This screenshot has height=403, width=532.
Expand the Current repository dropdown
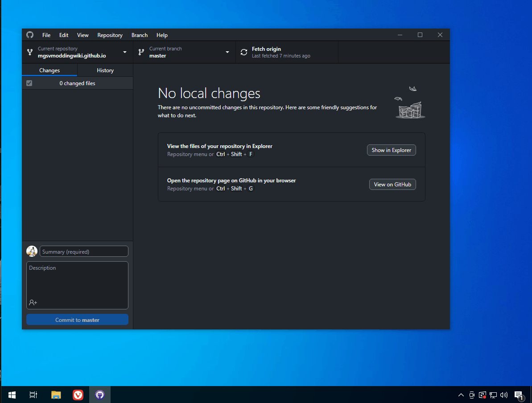tap(77, 52)
